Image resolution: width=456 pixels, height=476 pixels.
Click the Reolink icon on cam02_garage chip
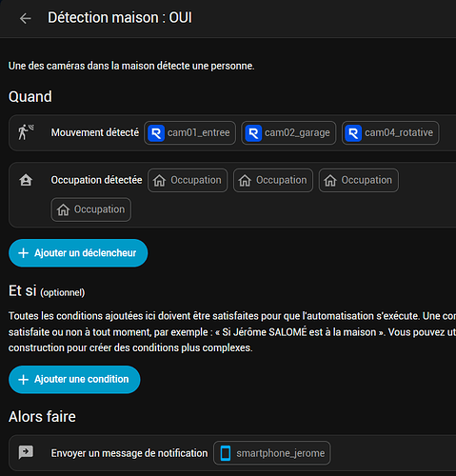pyautogui.click(x=253, y=132)
